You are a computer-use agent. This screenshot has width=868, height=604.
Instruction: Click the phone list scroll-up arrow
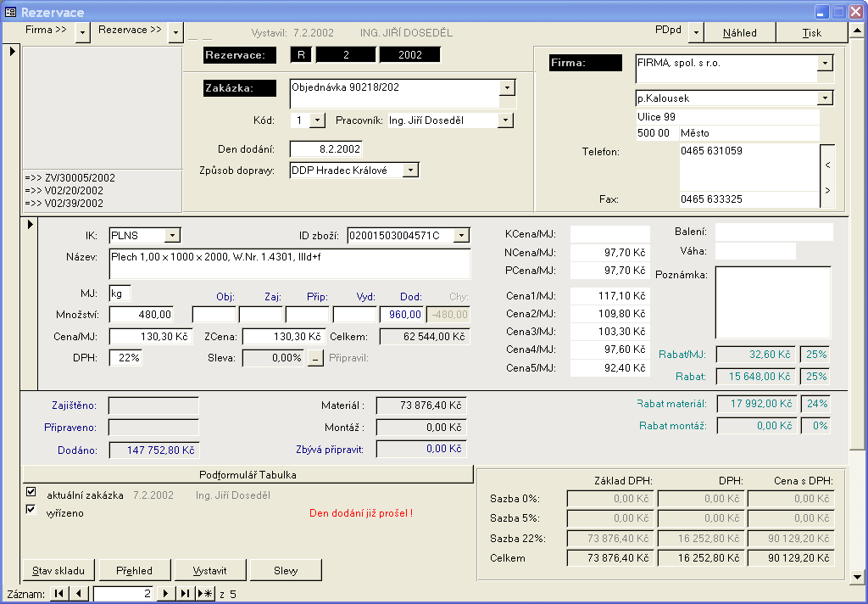827,165
